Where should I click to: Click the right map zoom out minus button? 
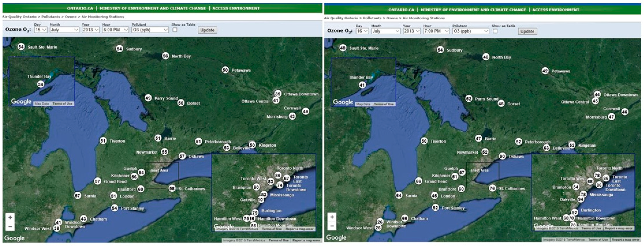[x=332, y=226]
